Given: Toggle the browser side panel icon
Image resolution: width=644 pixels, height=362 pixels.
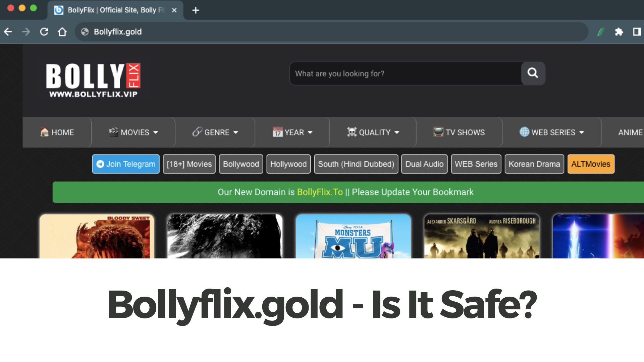Looking at the screenshot, I should pyautogui.click(x=637, y=32).
